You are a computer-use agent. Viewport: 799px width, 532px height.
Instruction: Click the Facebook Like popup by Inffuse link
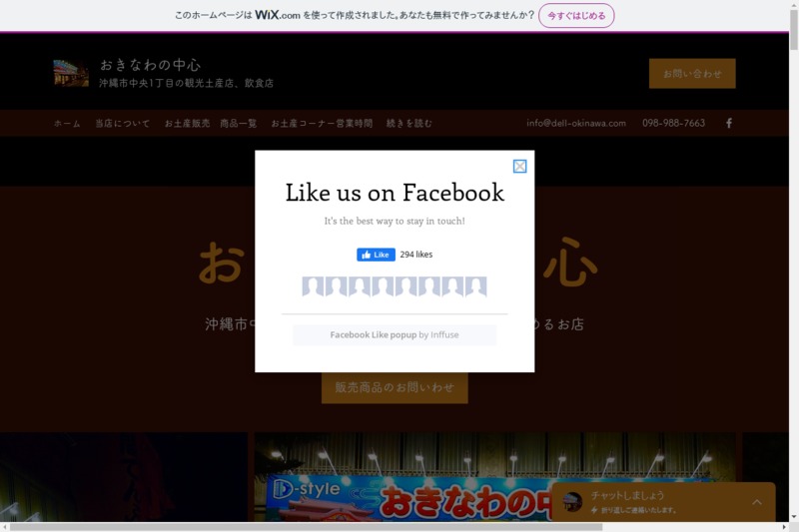tap(395, 335)
